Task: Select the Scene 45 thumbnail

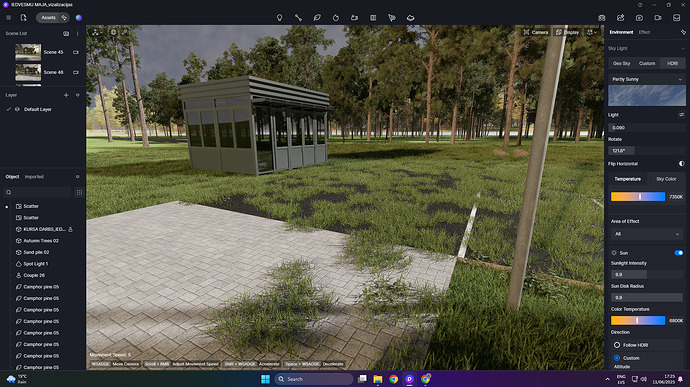Action: click(28, 52)
